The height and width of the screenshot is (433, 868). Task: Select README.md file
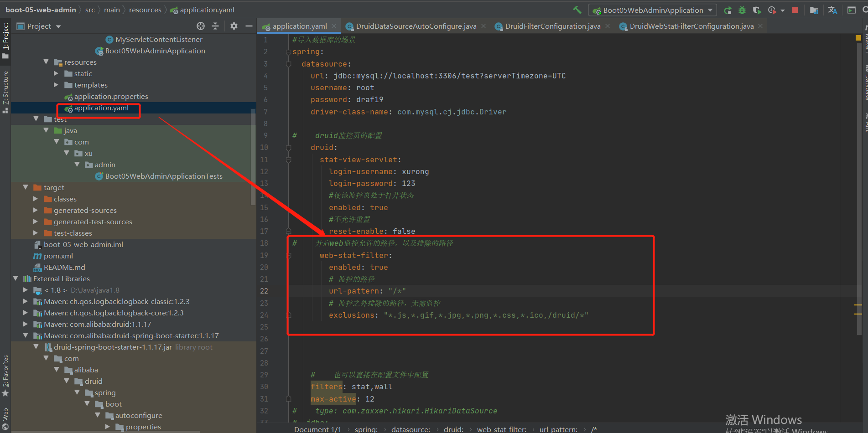(64, 268)
